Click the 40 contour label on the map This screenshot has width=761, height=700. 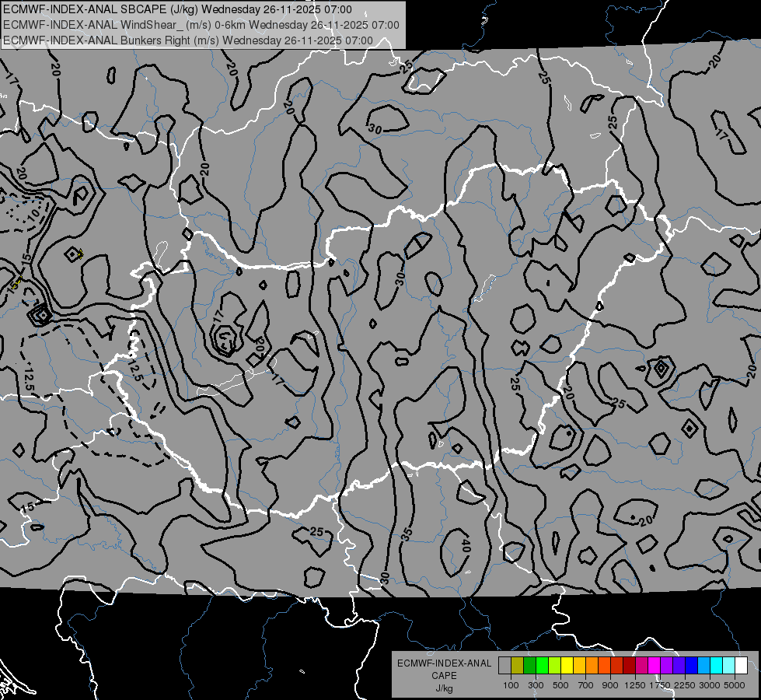(466, 545)
